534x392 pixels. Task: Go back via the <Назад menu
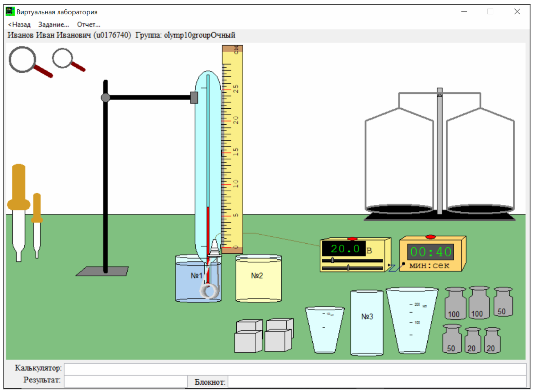click(19, 25)
